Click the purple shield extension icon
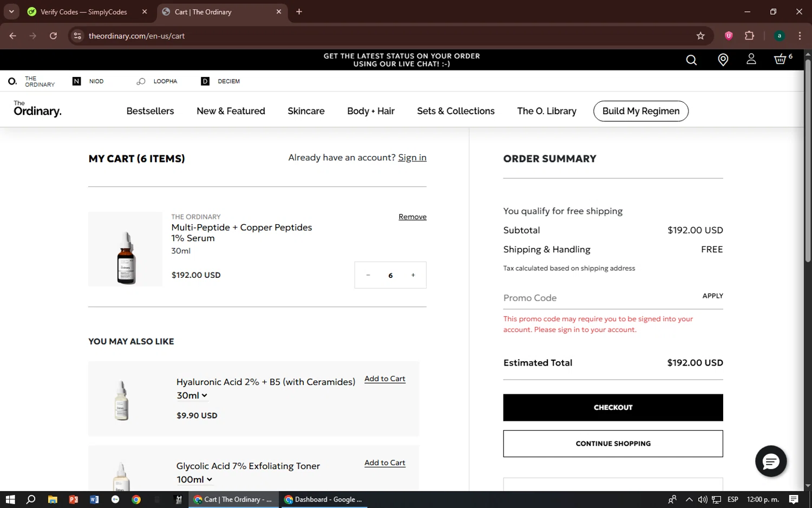This screenshot has width=812, height=508. 729,36
